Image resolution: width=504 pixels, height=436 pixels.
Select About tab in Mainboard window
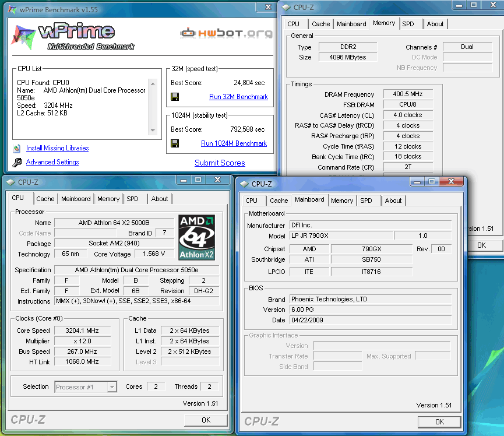(393, 201)
